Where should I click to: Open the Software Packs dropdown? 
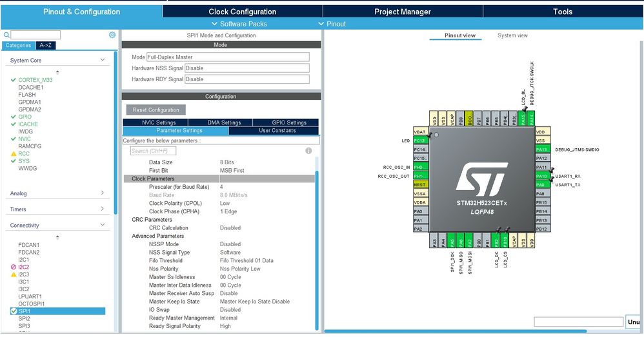[239, 24]
